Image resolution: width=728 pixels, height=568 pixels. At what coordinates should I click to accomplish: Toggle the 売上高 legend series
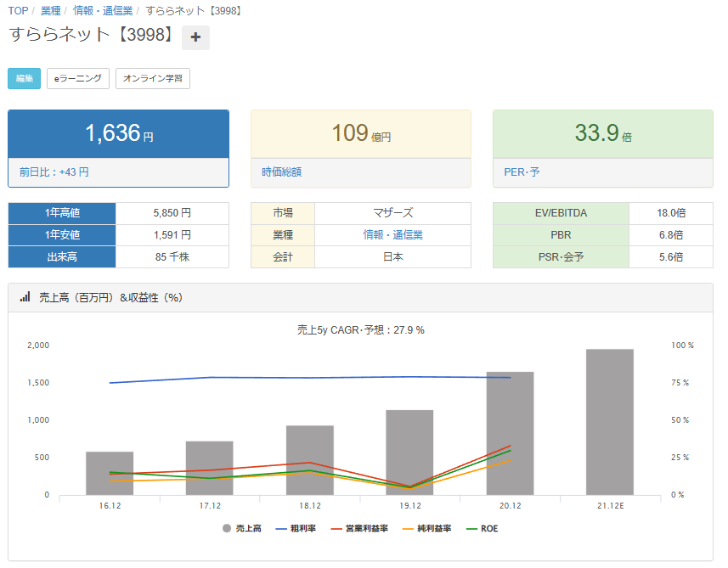tap(242, 529)
